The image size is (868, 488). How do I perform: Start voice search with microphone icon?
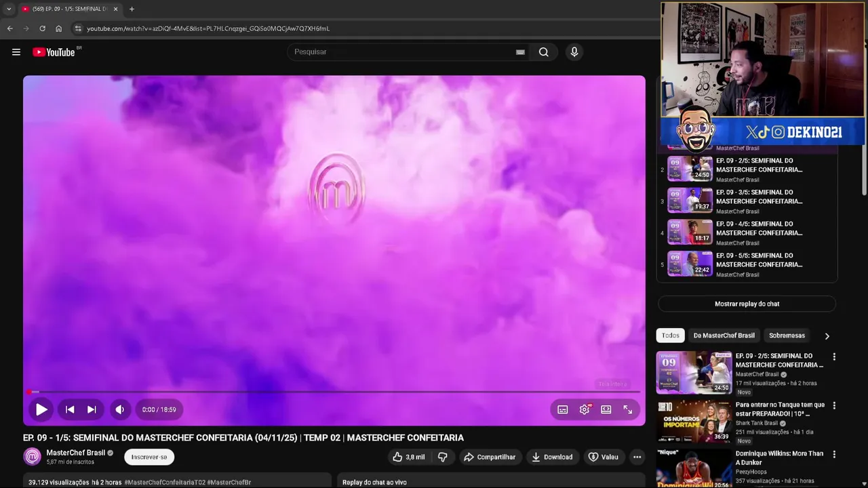tap(574, 52)
